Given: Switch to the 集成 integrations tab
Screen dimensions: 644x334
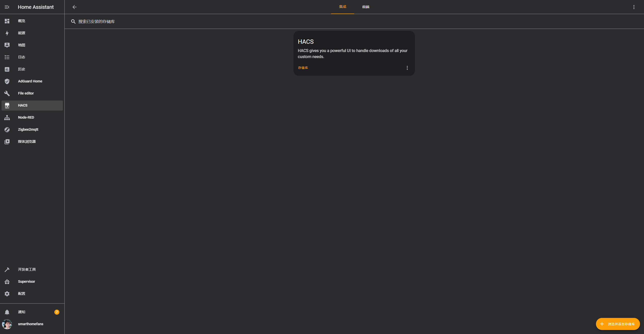Looking at the screenshot, I should (x=343, y=7).
